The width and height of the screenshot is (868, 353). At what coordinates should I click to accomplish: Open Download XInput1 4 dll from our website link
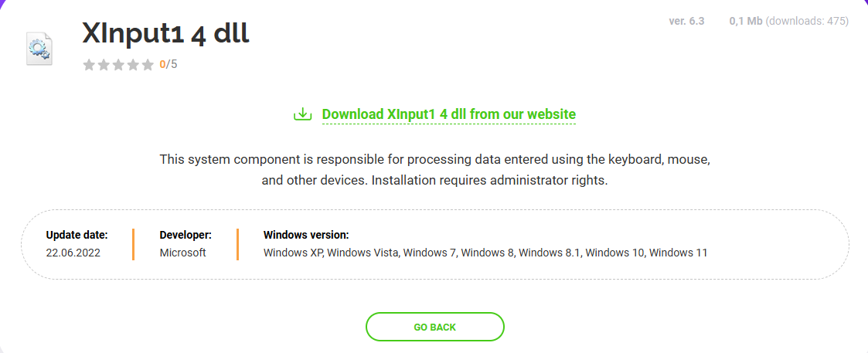coord(449,114)
